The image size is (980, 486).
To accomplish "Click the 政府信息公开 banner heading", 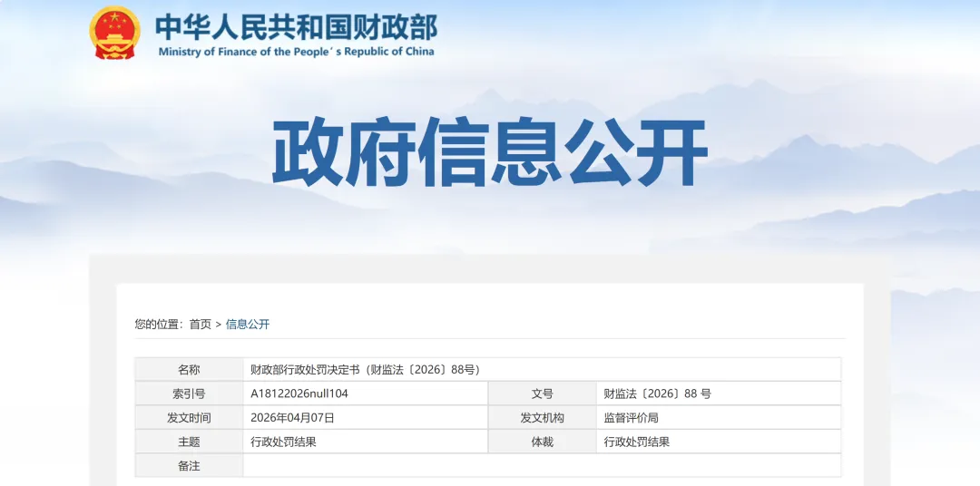I will pos(490,153).
